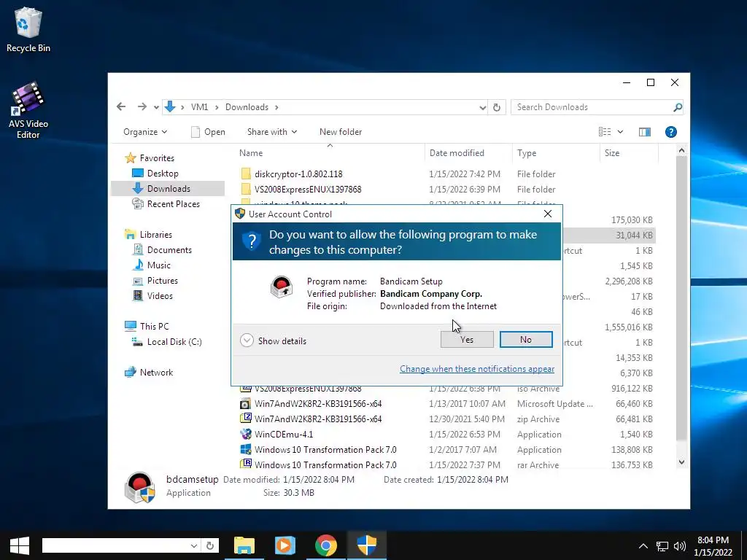Open the recent locations dropdown beside Forward arrow
Image resolution: width=747 pixels, height=560 pixels.
tap(156, 107)
